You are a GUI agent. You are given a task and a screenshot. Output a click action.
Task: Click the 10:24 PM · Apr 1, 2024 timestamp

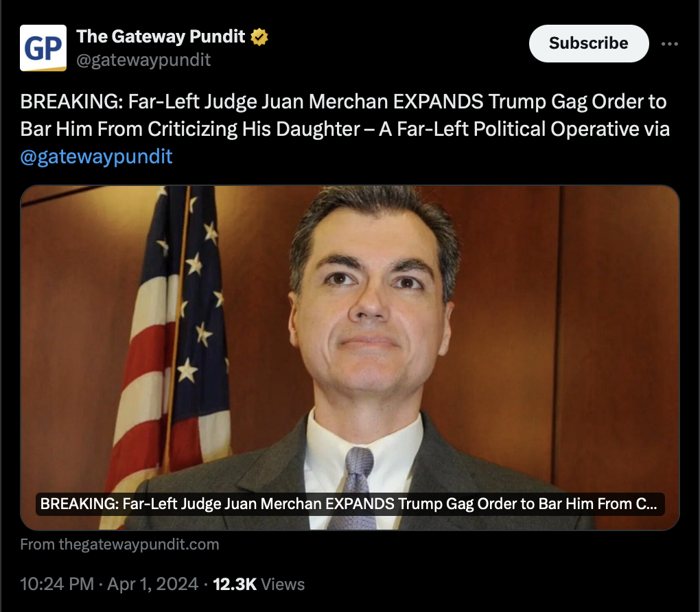point(109,584)
